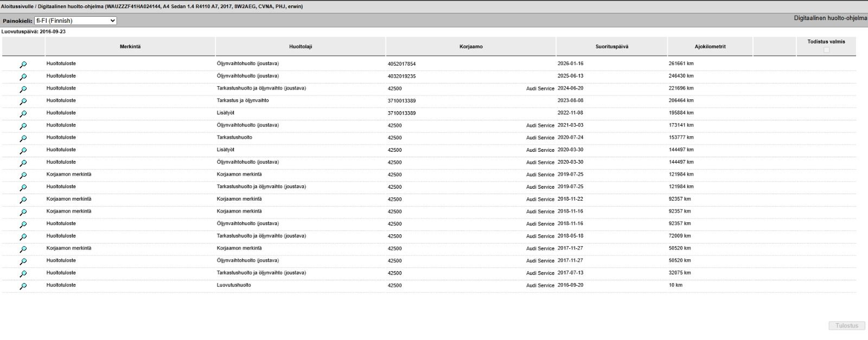Select workshop number 4032019235
Screen dimensions: 868x340
coord(401,76)
